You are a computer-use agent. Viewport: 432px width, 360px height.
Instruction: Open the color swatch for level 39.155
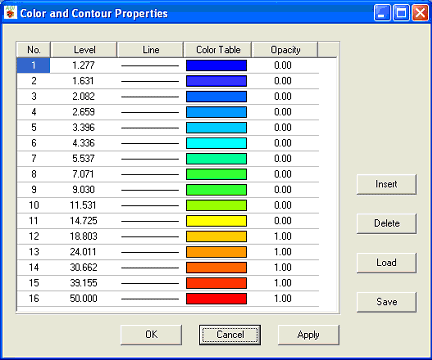tap(216, 283)
